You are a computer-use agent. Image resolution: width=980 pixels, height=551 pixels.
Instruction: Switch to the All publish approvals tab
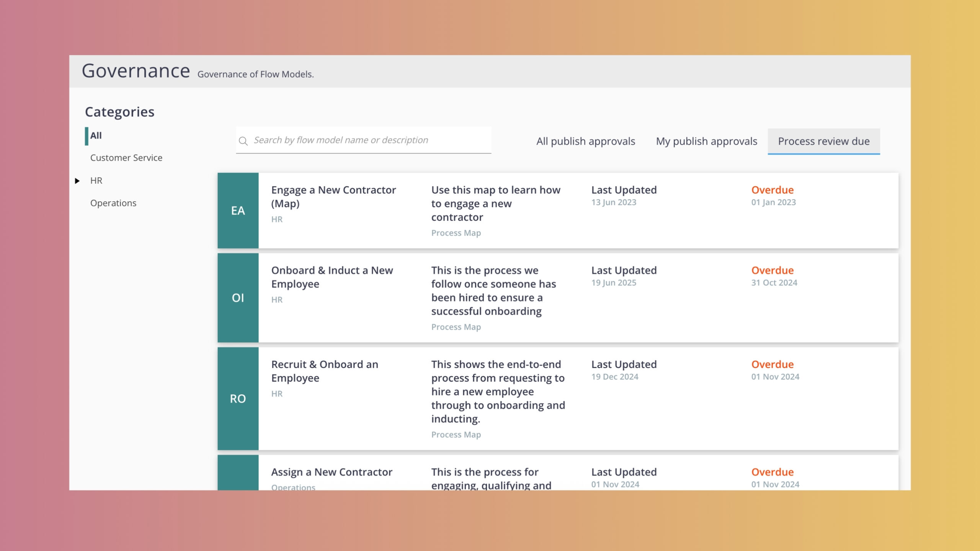(585, 141)
